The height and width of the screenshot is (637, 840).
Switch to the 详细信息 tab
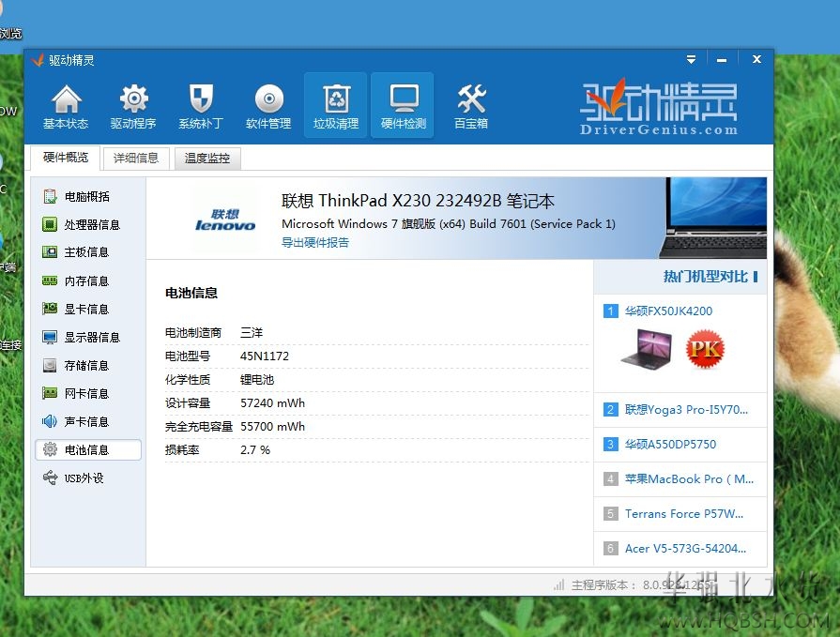(136, 159)
